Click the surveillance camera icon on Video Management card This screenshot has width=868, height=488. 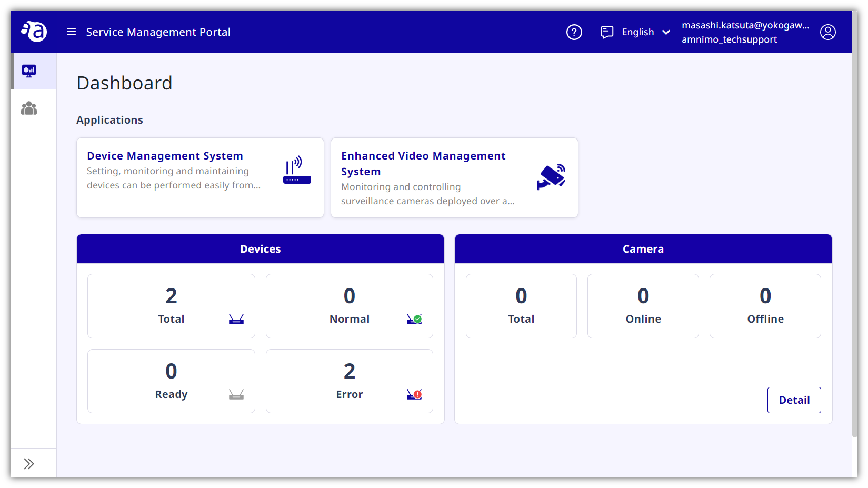tap(551, 177)
